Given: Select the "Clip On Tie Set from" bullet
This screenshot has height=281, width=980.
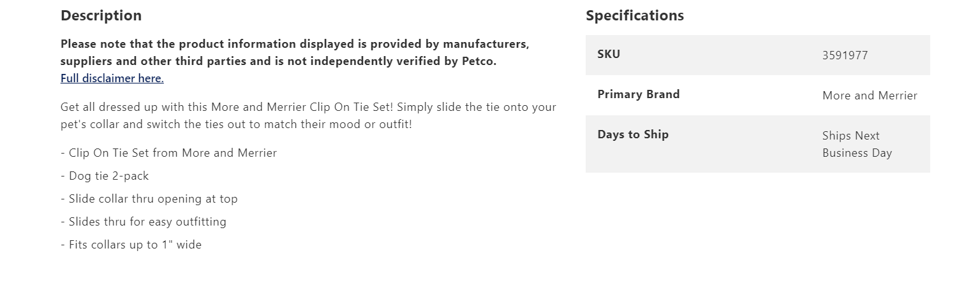Looking at the screenshot, I should [124, 153].
